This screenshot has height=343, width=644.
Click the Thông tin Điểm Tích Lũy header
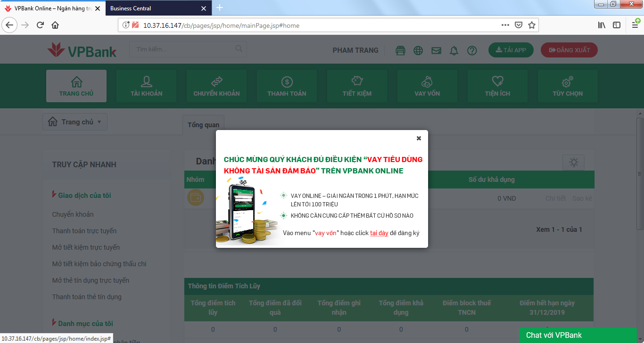pos(389,286)
